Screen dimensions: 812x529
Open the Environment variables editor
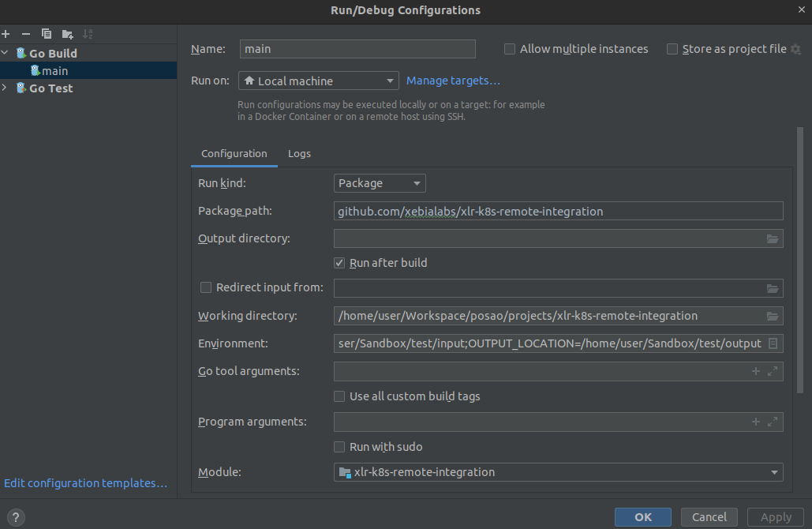coord(773,343)
